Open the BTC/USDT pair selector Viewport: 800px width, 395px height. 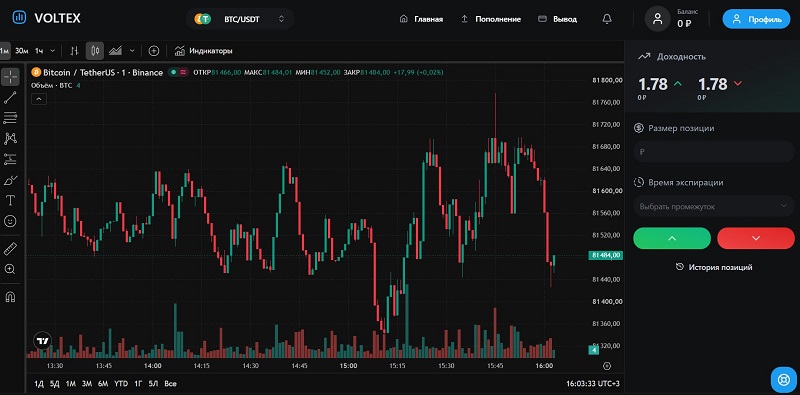(x=239, y=19)
